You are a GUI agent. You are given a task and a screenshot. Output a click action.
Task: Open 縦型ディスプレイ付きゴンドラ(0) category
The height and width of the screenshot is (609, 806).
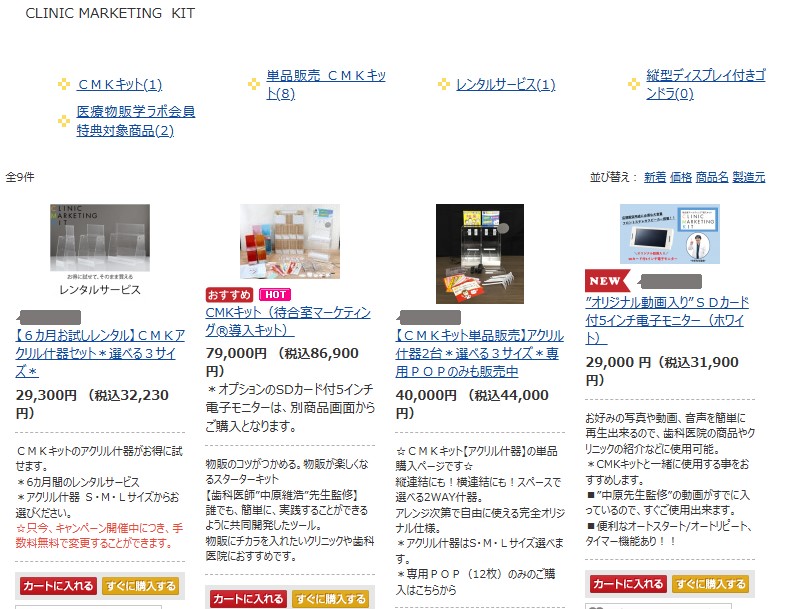tap(706, 84)
